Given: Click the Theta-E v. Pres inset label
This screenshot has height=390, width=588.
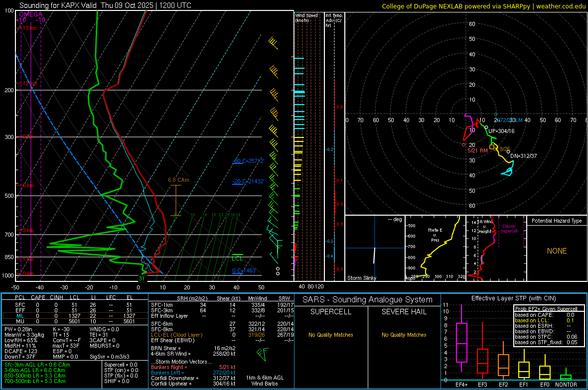Looking at the screenshot, I should [435, 235].
